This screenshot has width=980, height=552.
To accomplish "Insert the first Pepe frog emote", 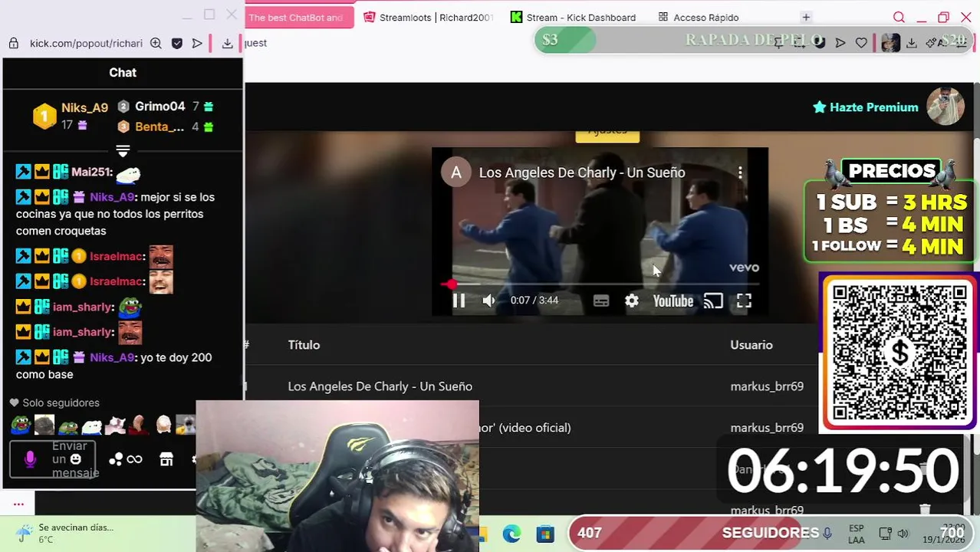I will click(21, 425).
